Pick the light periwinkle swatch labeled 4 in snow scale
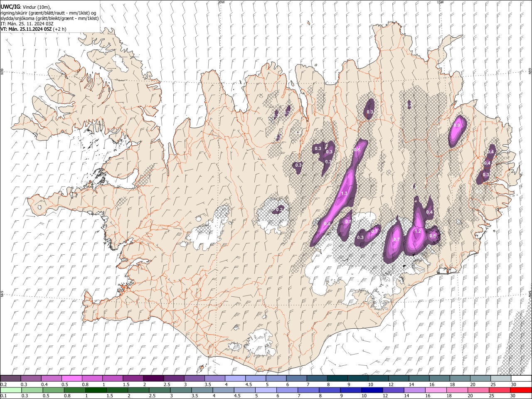532x399 pixels. click(235, 378)
